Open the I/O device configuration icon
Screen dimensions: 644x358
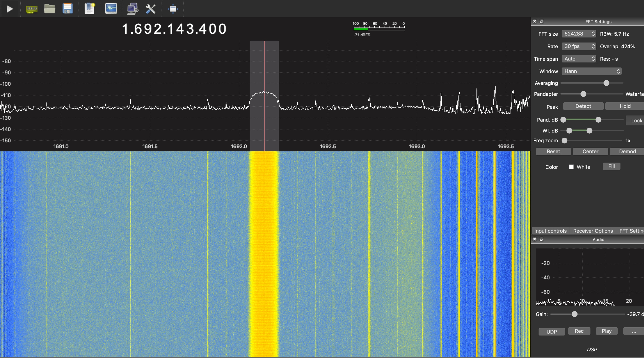(32, 9)
